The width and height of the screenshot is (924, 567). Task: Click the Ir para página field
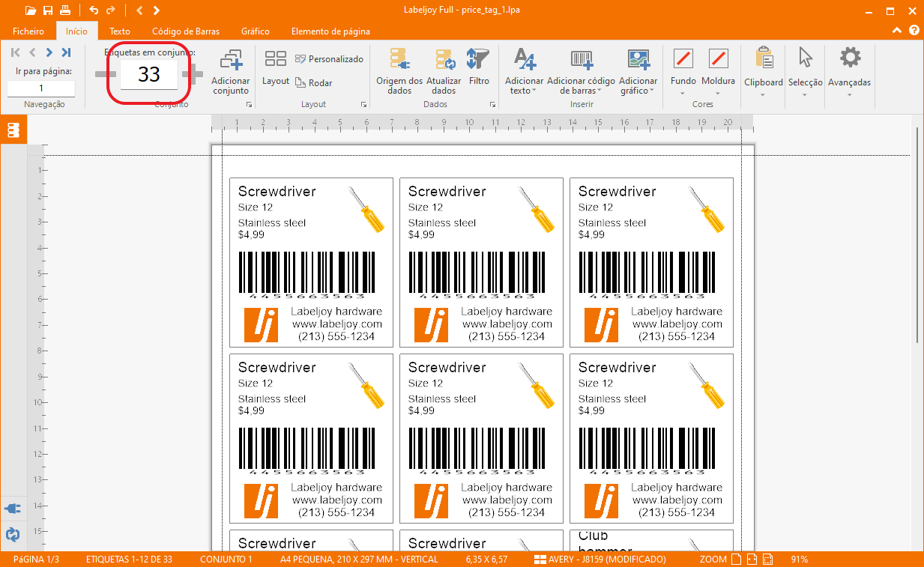coord(41,88)
